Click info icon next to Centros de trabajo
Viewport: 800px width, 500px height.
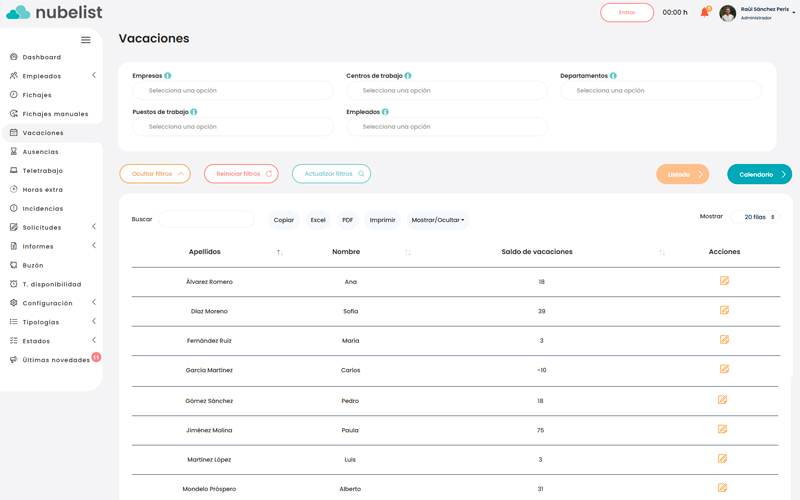(408, 76)
